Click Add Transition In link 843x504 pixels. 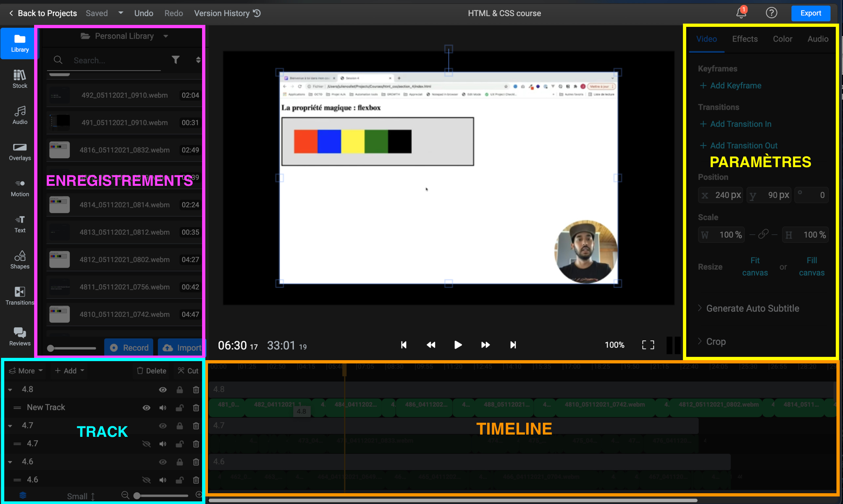(x=740, y=124)
